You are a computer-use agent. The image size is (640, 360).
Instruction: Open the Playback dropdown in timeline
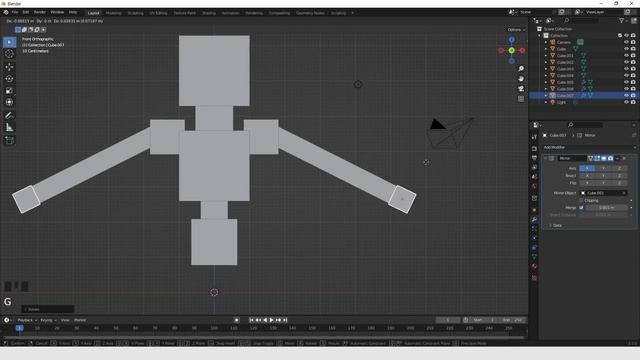(27, 320)
